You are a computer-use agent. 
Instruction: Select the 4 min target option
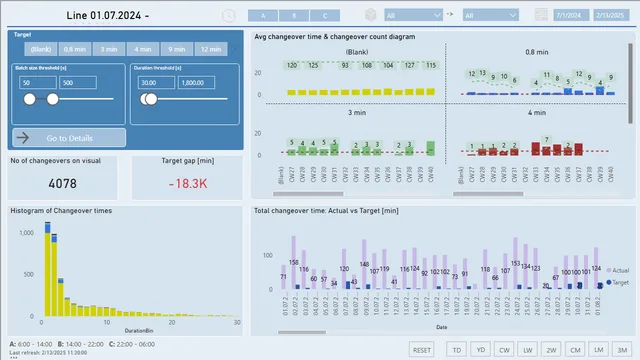(143, 49)
